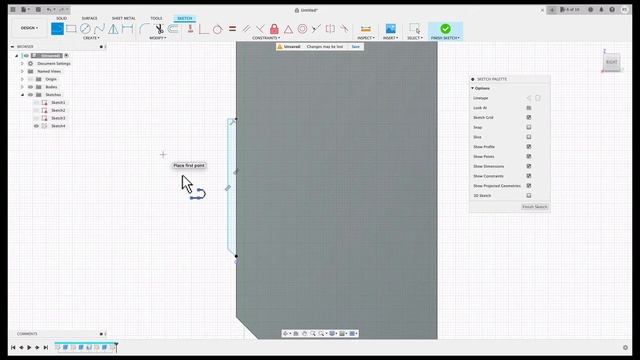The image size is (640, 360).
Task: Apply the Perpendicular constraint
Action: coord(260,29)
